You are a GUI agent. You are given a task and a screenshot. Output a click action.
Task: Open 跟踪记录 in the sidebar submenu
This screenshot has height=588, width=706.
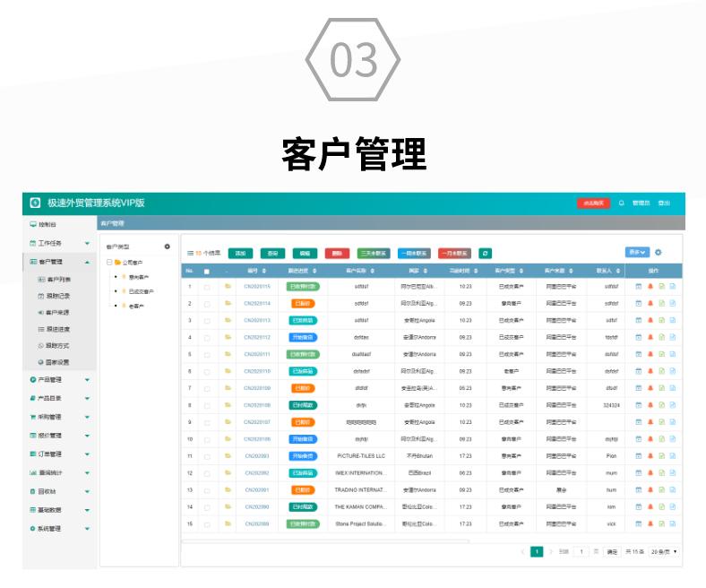pyautogui.click(x=58, y=296)
